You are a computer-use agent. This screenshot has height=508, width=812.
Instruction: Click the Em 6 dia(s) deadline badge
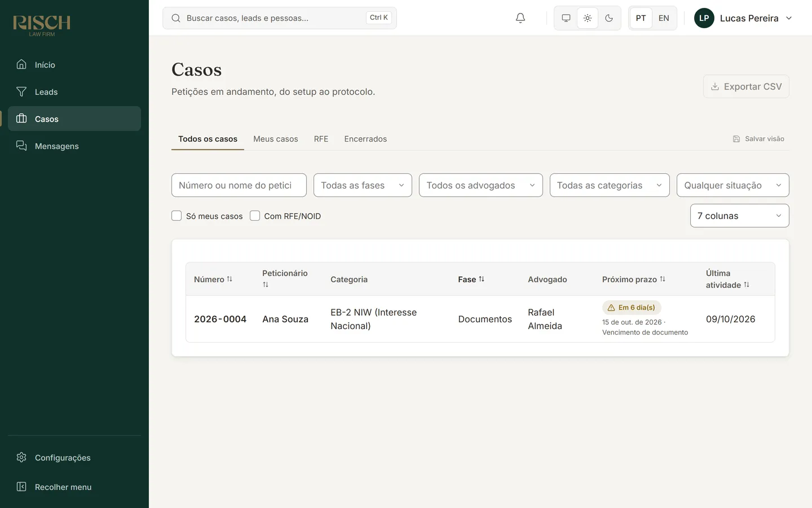[632, 308]
